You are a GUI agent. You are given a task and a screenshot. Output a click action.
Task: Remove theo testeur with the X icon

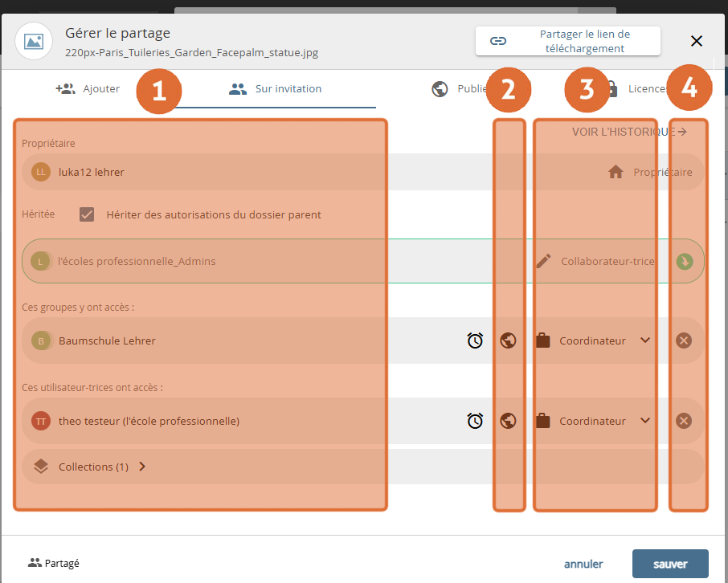[684, 421]
